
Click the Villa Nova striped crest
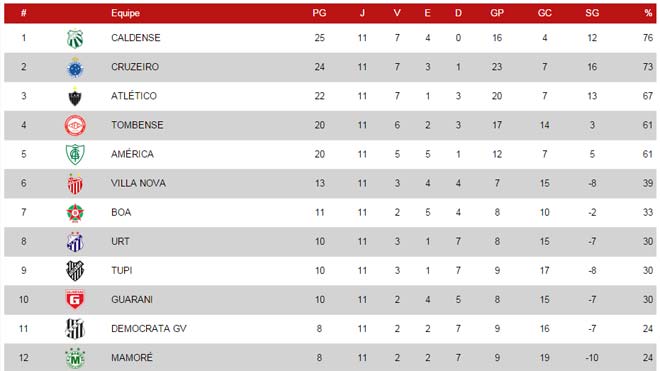[x=75, y=184]
